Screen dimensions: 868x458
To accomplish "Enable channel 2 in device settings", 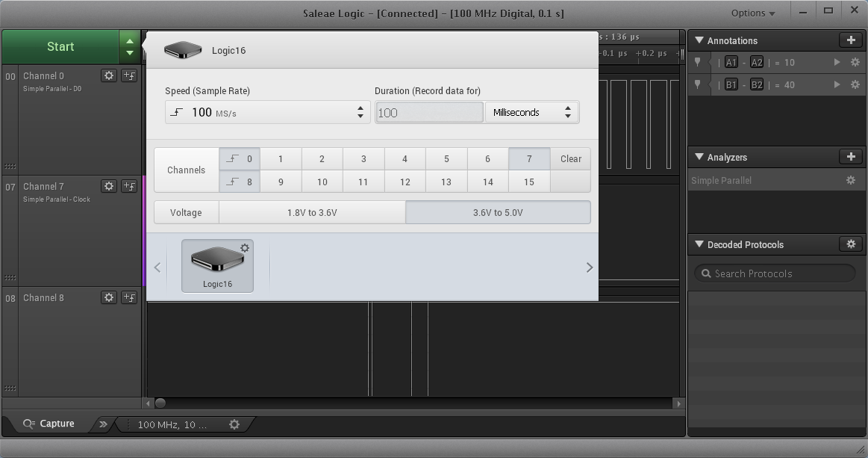I will tap(322, 158).
